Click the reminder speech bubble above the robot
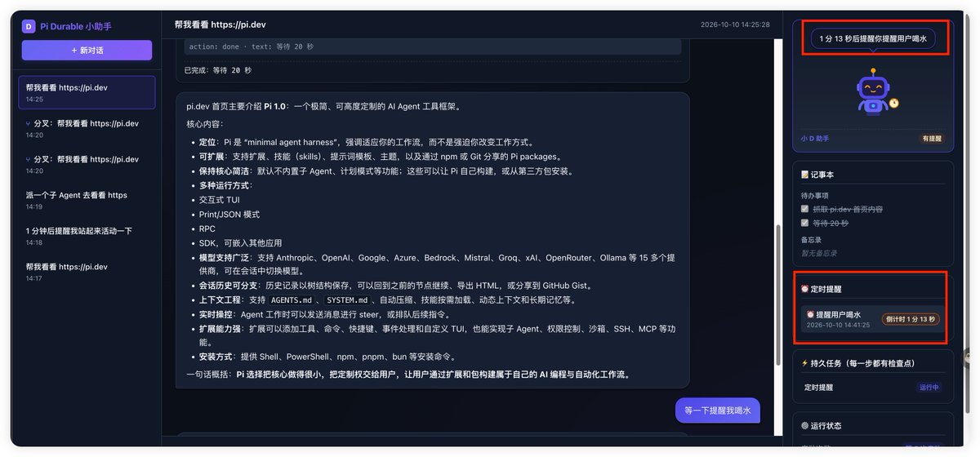This screenshot has height=457, width=980. point(873,38)
